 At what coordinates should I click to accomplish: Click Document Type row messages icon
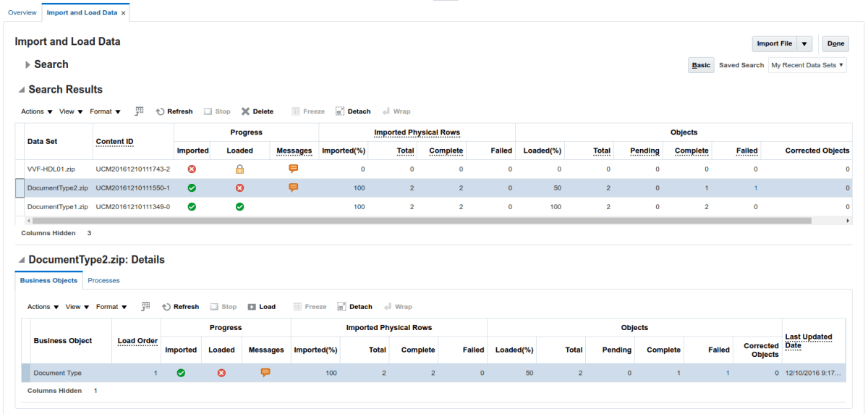(x=265, y=373)
